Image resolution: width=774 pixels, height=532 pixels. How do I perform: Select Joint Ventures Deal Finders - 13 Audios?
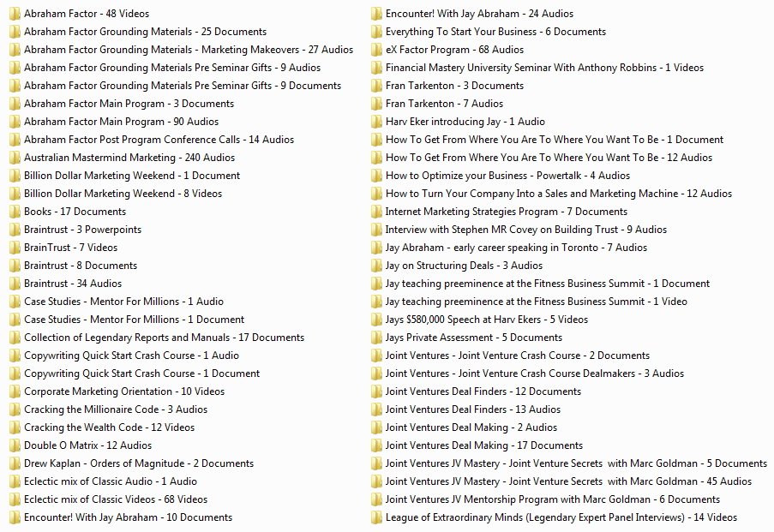tap(473, 409)
